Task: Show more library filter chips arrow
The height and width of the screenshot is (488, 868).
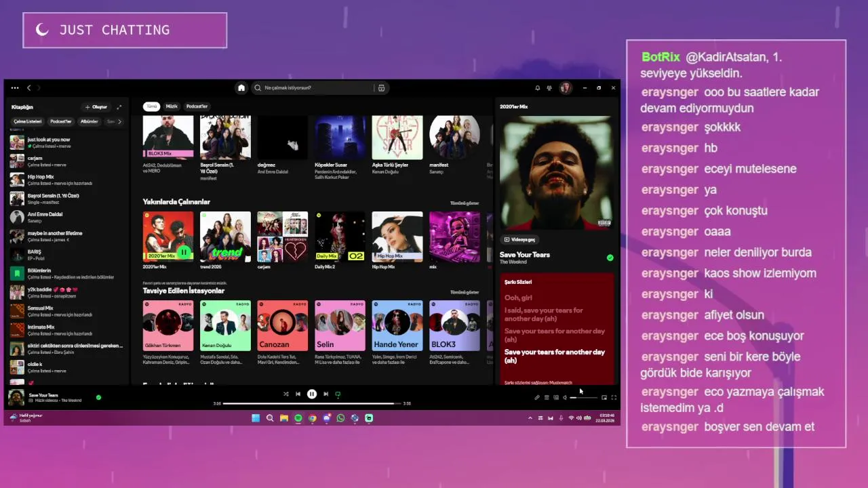Action: pyautogui.click(x=119, y=121)
